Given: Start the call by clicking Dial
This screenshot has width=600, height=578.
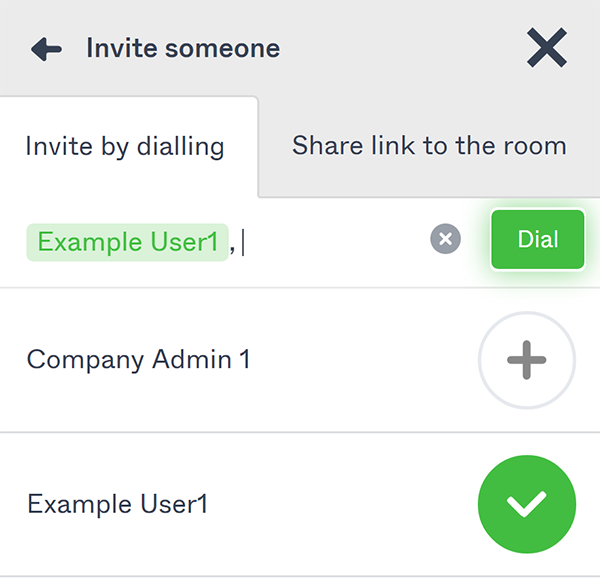Looking at the screenshot, I should pyautogui.click(x=537, y=240).
